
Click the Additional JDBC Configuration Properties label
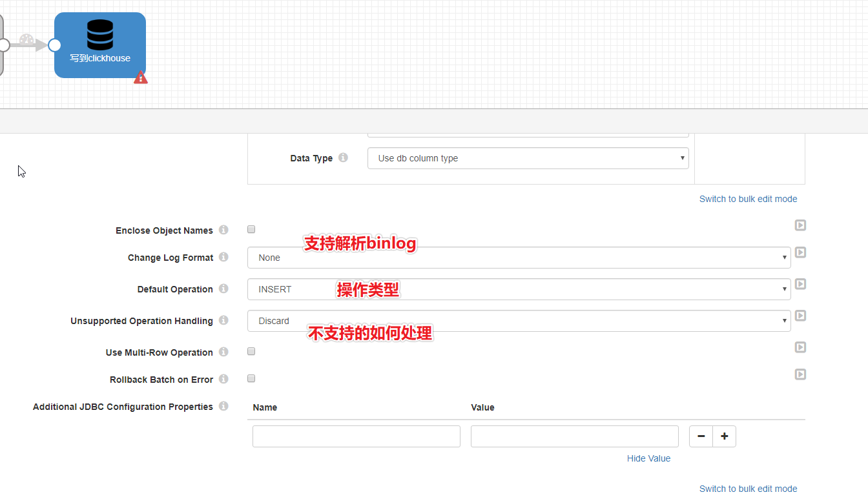pos(123,407)
